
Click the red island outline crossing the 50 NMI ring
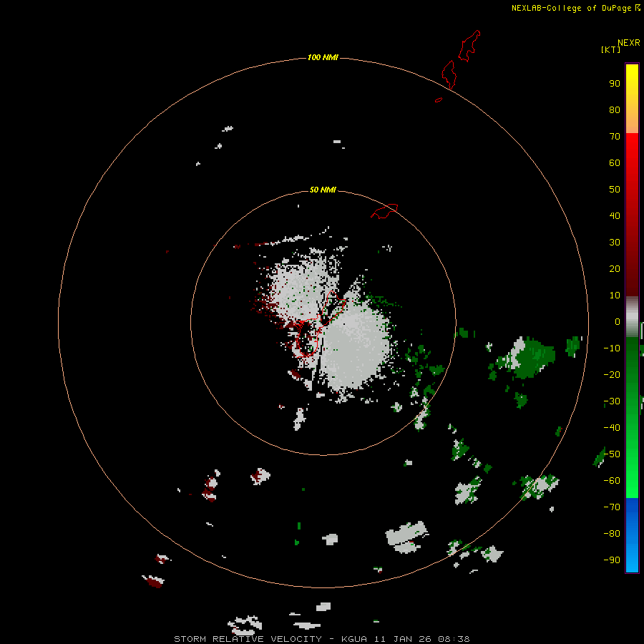(384, 211)
